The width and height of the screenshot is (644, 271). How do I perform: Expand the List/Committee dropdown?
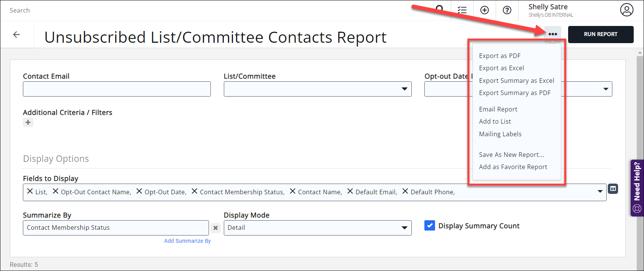point(404,89)
